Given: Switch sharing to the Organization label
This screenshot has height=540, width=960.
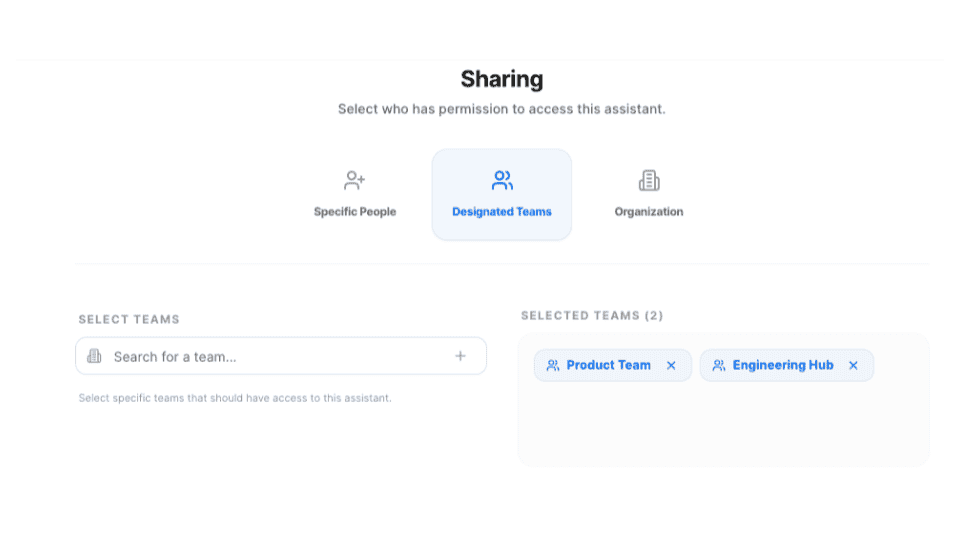Looking at the screenshot, I should 649,212.
